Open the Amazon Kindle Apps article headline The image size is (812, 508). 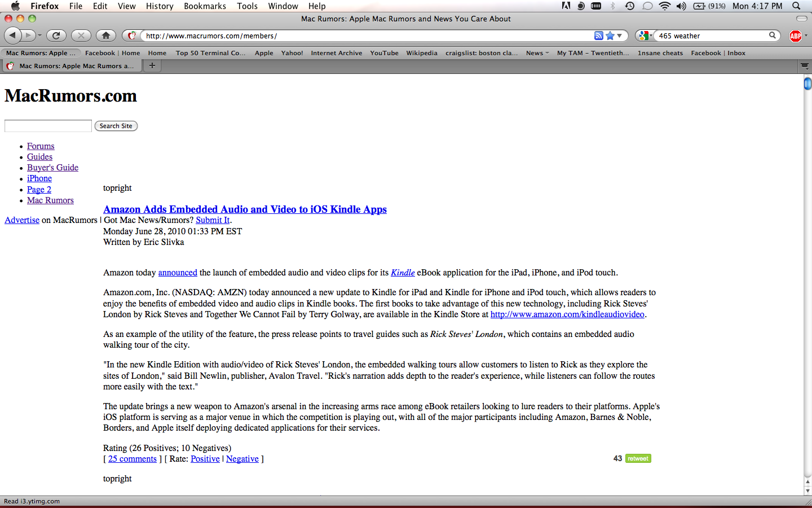coord(245,209)
